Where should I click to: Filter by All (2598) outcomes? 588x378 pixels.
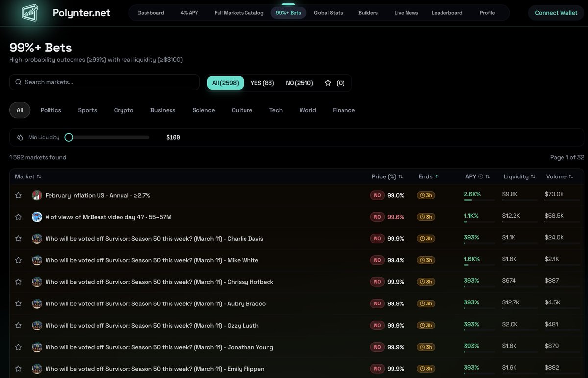(x=225, y=83)
